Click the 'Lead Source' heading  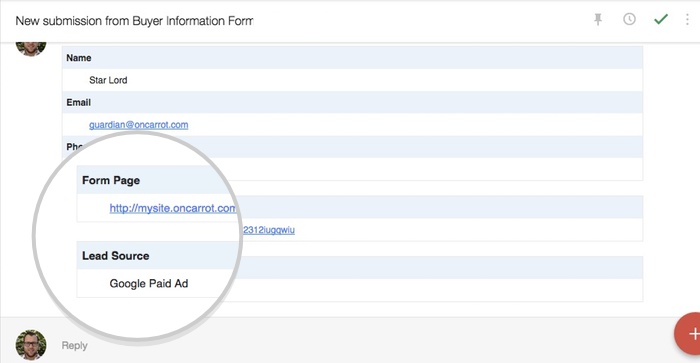click(x=116, y=256)
